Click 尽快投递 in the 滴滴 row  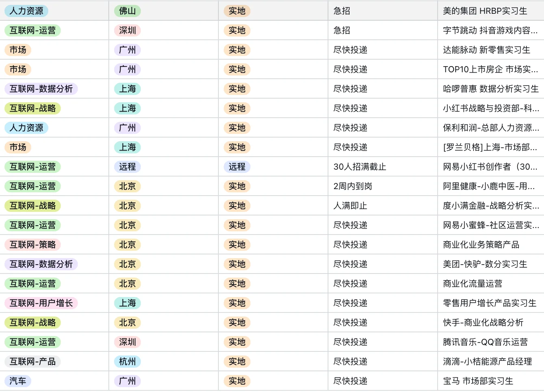click(x=350, y=362)
